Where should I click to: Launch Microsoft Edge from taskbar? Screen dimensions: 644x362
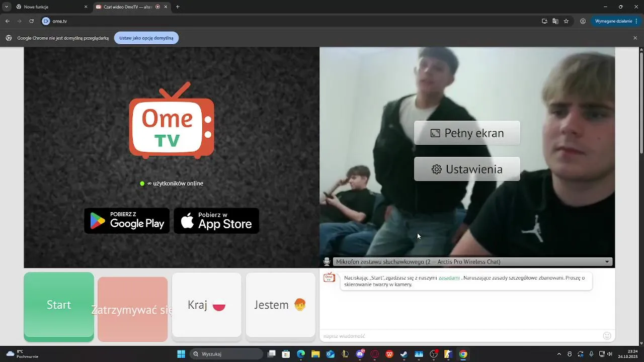coord(300,354)
